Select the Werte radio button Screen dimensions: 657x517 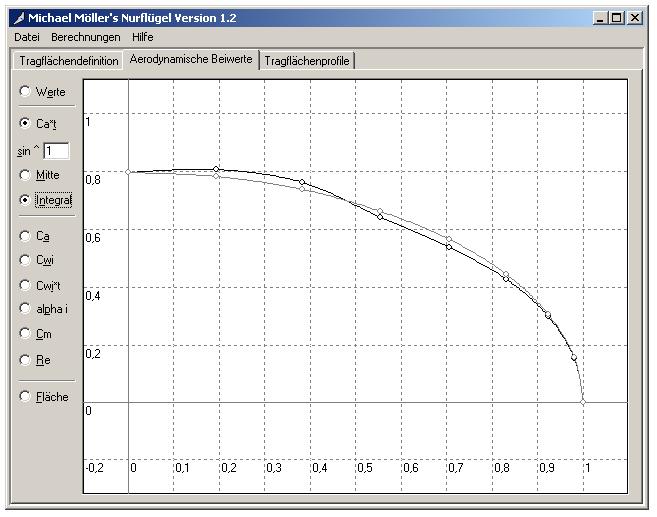(25, 92)
